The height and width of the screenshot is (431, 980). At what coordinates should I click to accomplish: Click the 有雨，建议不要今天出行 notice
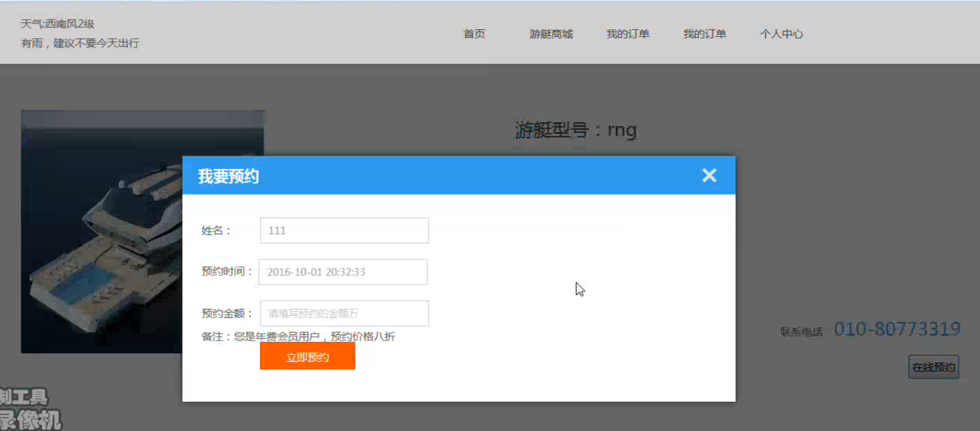(80, 44)
